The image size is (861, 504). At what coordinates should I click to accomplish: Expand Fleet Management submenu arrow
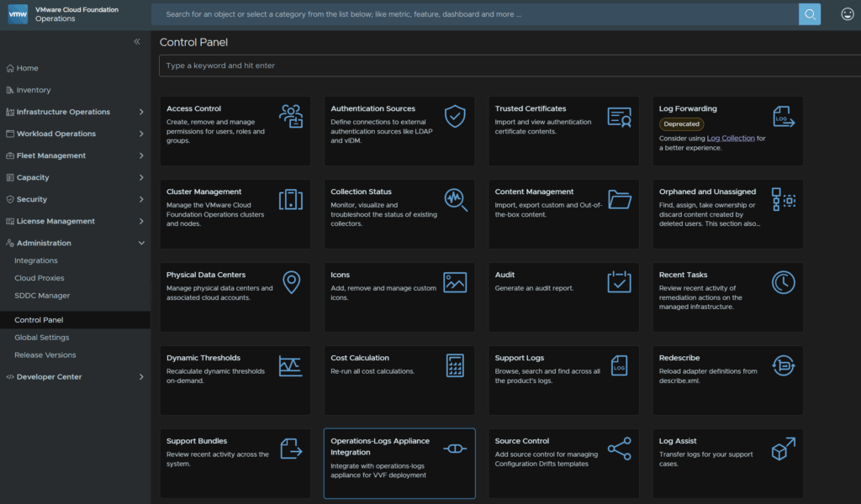(x=141, y=155)
